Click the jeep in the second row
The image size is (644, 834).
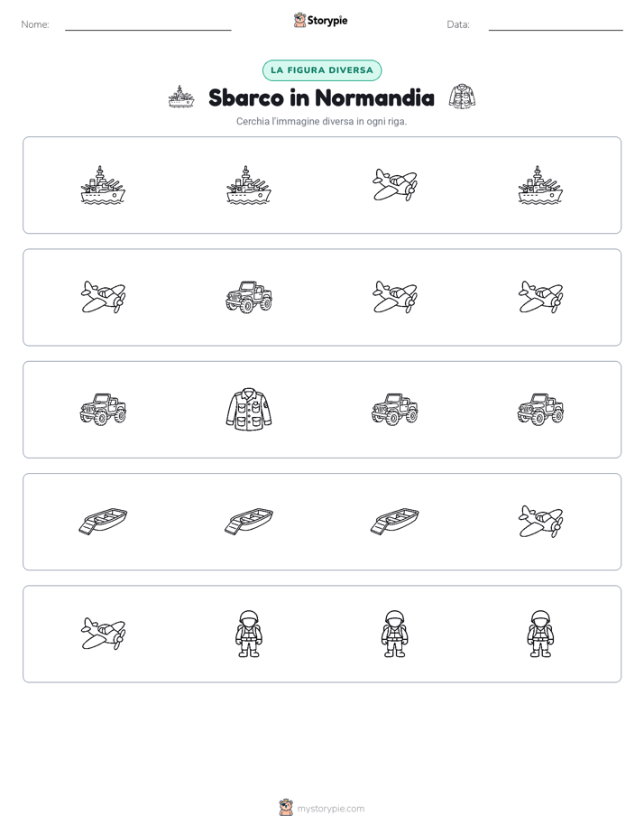[x=249, y=297]
